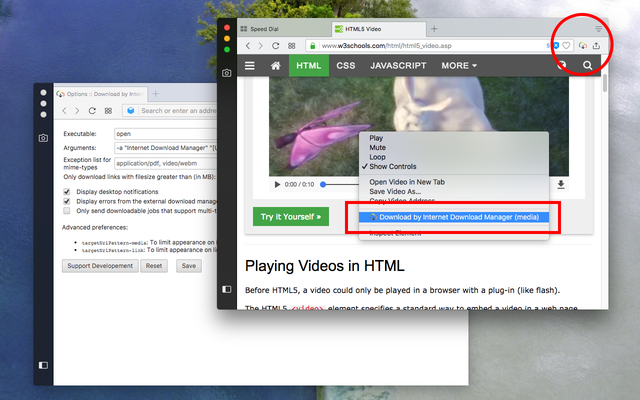
Task: Expand the MORE dropdown in navigation bar
Action: (x=459, y=66)
